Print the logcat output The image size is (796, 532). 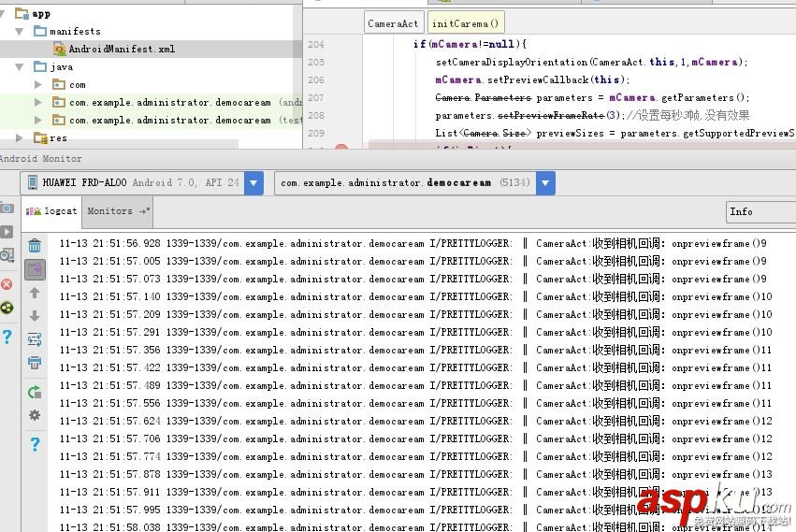35,363
